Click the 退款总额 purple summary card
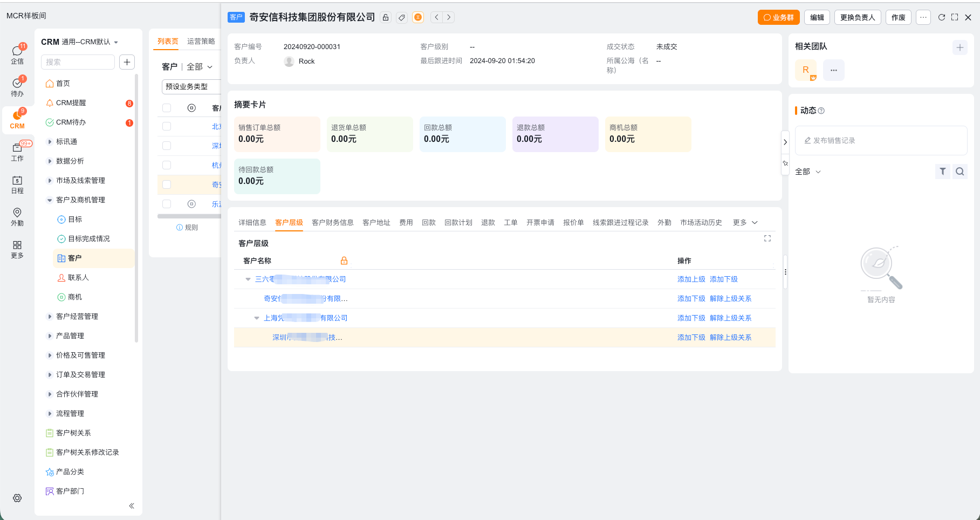Image resolution: width=980 pixels, height=520 pixels. point(556,134)
